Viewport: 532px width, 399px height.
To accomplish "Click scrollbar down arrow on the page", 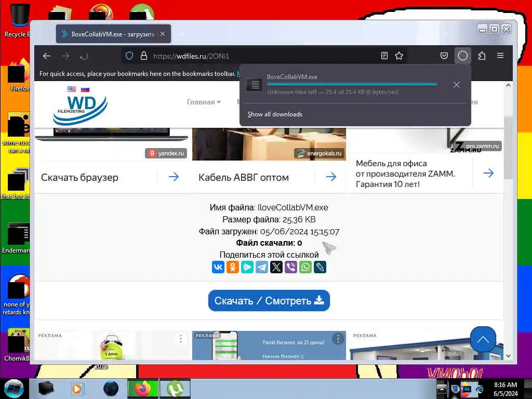I will coord(508,356).
